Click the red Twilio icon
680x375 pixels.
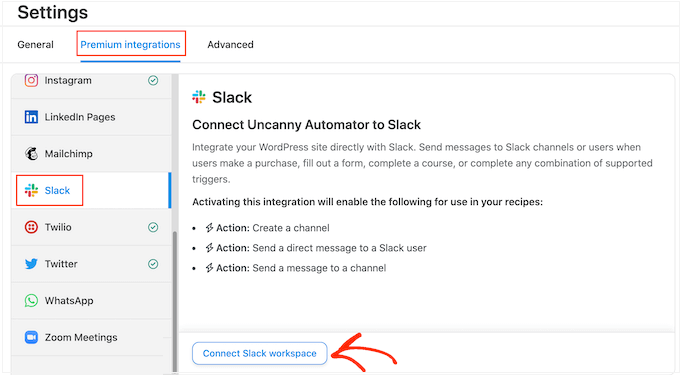click(31, 227)
